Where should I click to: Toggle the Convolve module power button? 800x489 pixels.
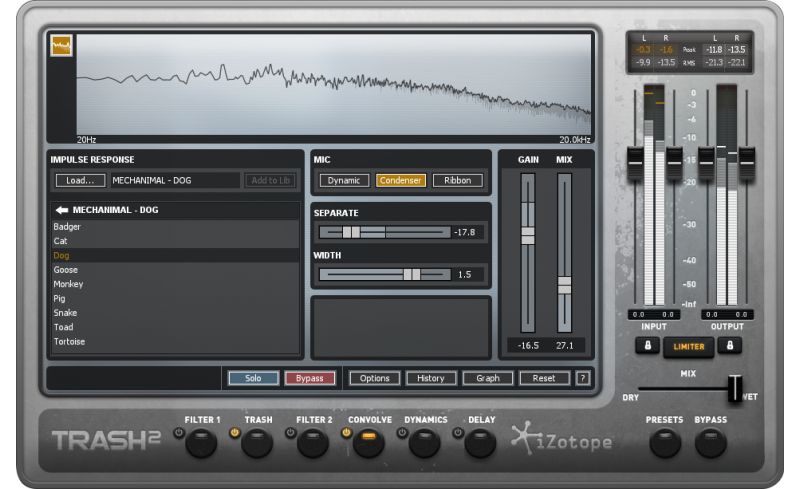coord(346,433)
